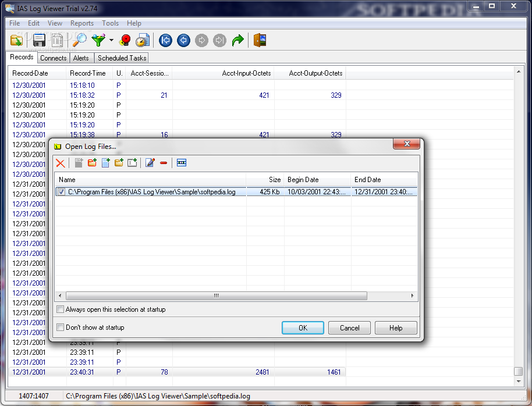The width and height of the screenshot is (532, 406).
Task: Click the red alarm bell alerts icon
Action: click(125, 40)
